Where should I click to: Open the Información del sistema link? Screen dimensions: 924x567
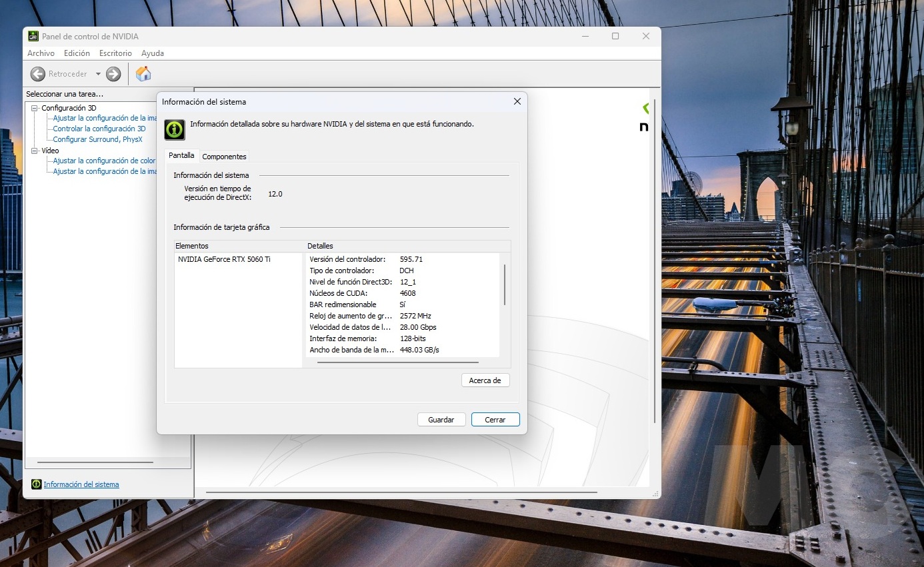[x=81, y=484]
